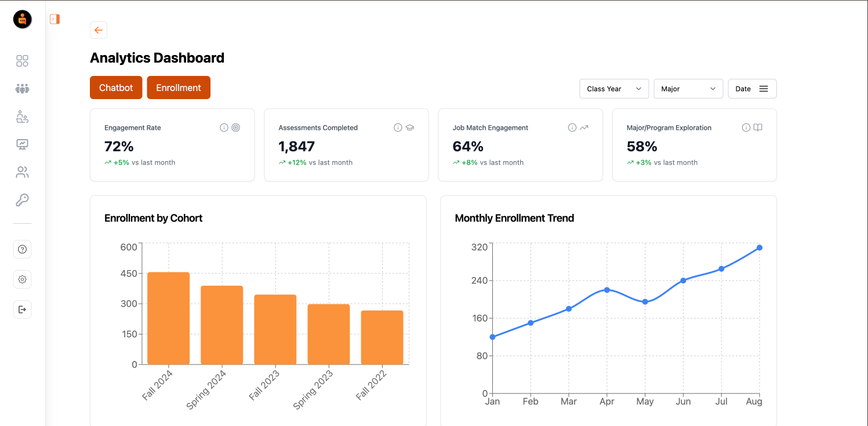Click the Analytics Dashboard heading
Image resolution: width=868 pixels, height=426 pixels.
coord(157,58)
